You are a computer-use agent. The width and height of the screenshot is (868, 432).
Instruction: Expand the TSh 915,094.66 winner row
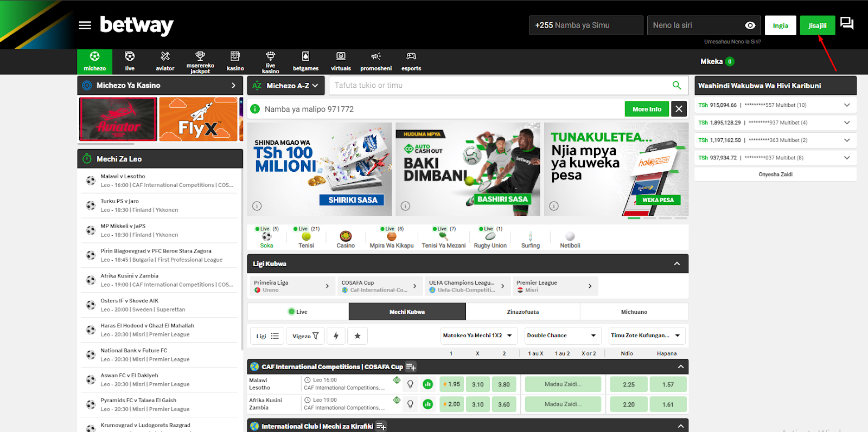tap(847, 105)
